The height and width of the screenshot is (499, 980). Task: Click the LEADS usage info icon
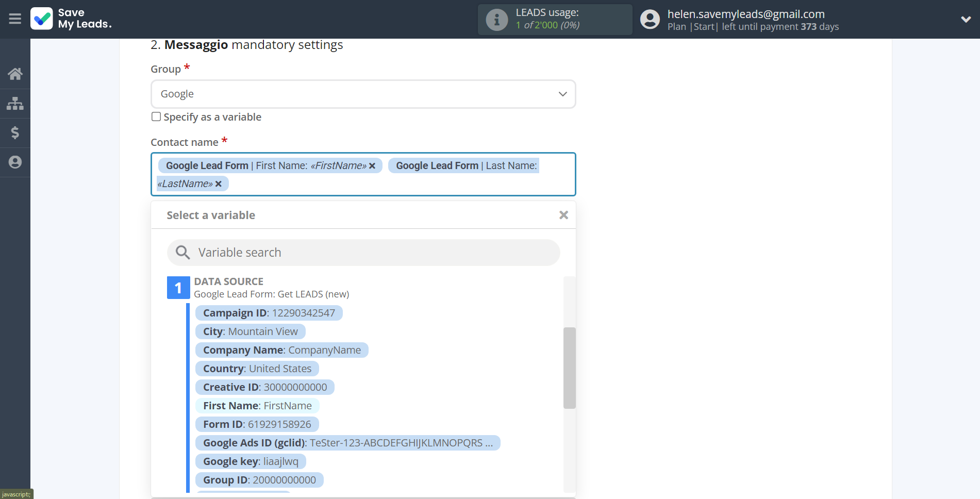[497, 20]
